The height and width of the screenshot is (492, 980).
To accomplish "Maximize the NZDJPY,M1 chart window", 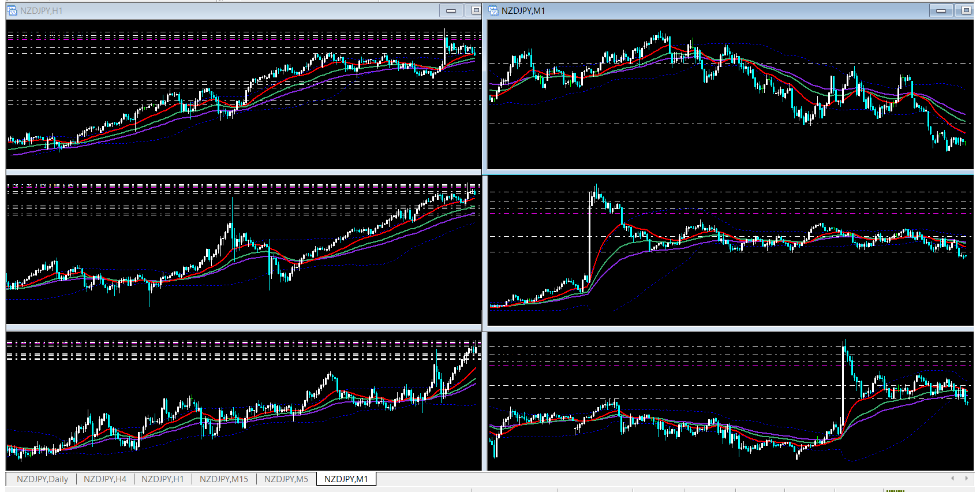I will tap(965, 10).
